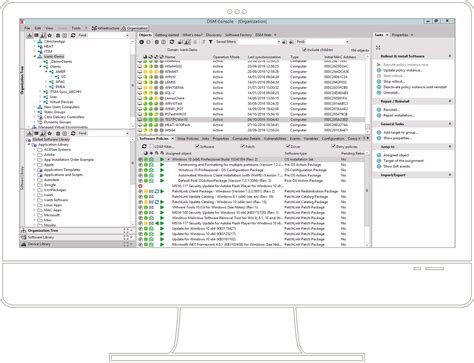This screenshot has height=363, width=474.
Task: Toggle the Deny policies checkbox
Action: [x=333, y=146]
